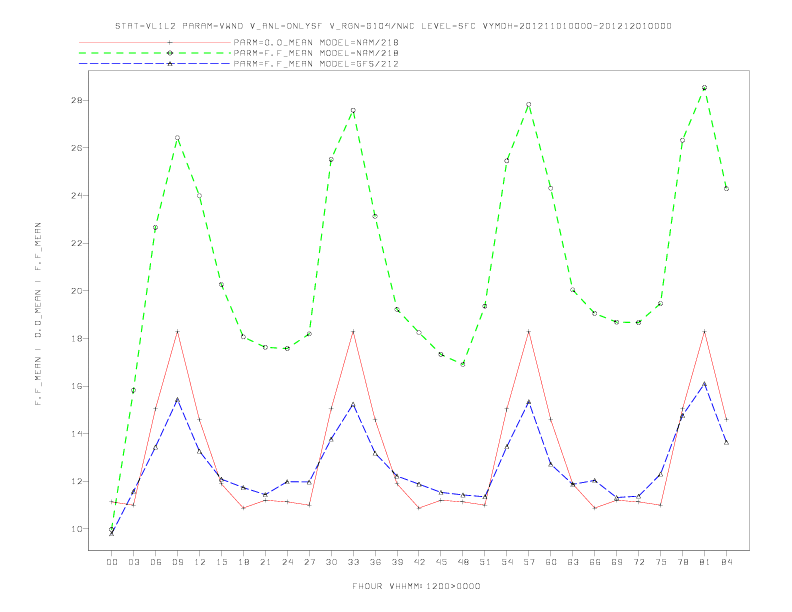Click green NAM peak marker at hour 33

(x=353, y=110)
